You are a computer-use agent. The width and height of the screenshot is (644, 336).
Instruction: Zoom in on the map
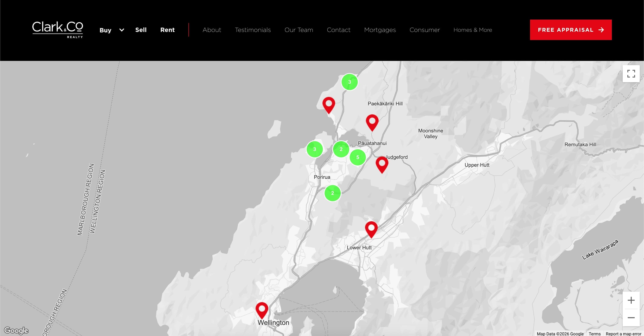tap(631, 300)
